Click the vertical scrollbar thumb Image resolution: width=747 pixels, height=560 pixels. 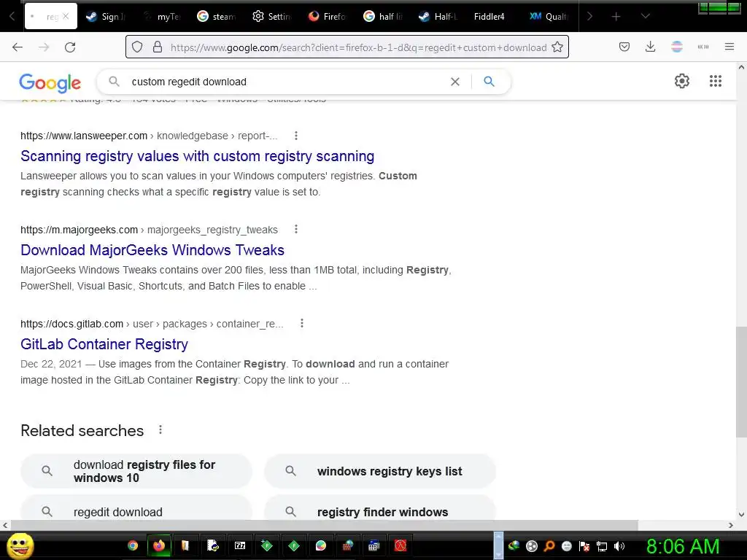[741, 382]
